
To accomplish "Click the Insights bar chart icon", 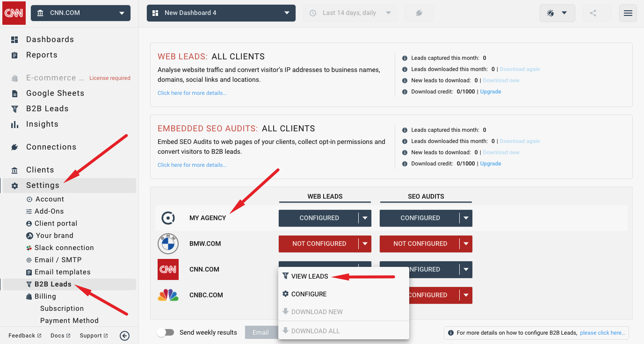I will 14,124.
